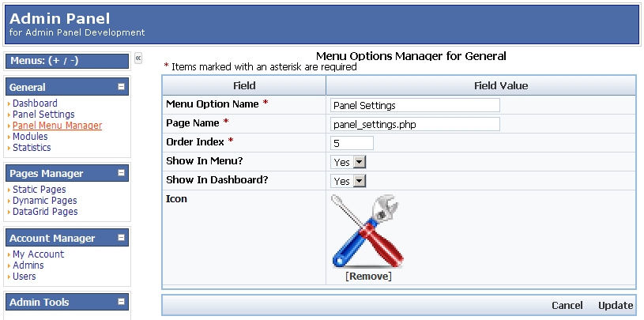
Task: Open Statistics in General menu
Action: click(x=32, y=148)
